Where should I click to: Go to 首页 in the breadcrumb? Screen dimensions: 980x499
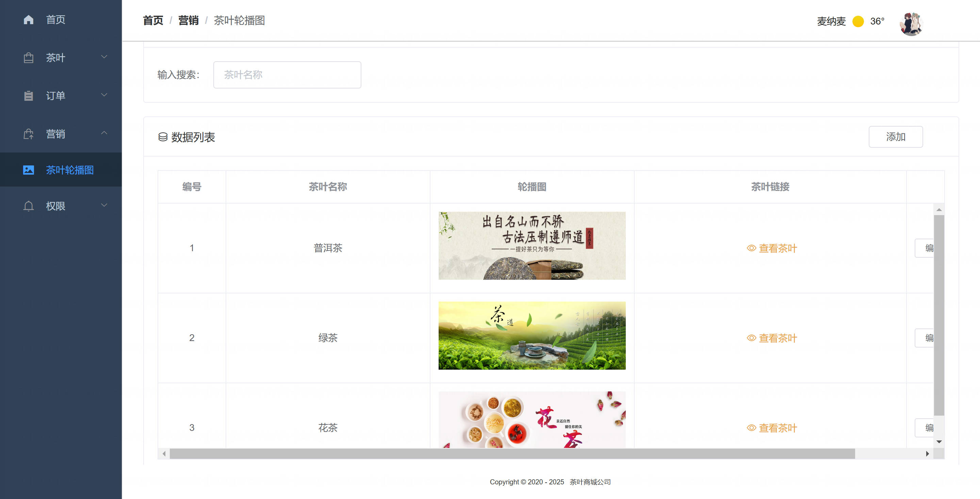(153, 20)
